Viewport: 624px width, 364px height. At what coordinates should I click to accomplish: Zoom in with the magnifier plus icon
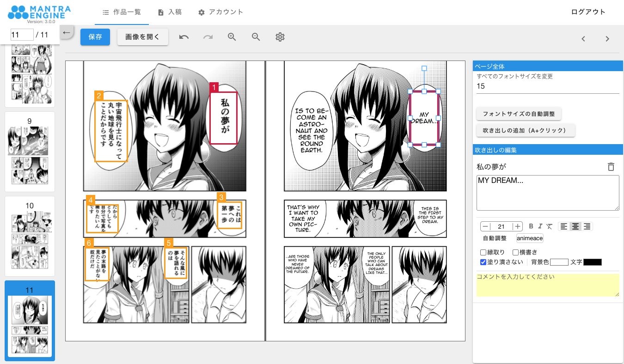coord(232,37)
